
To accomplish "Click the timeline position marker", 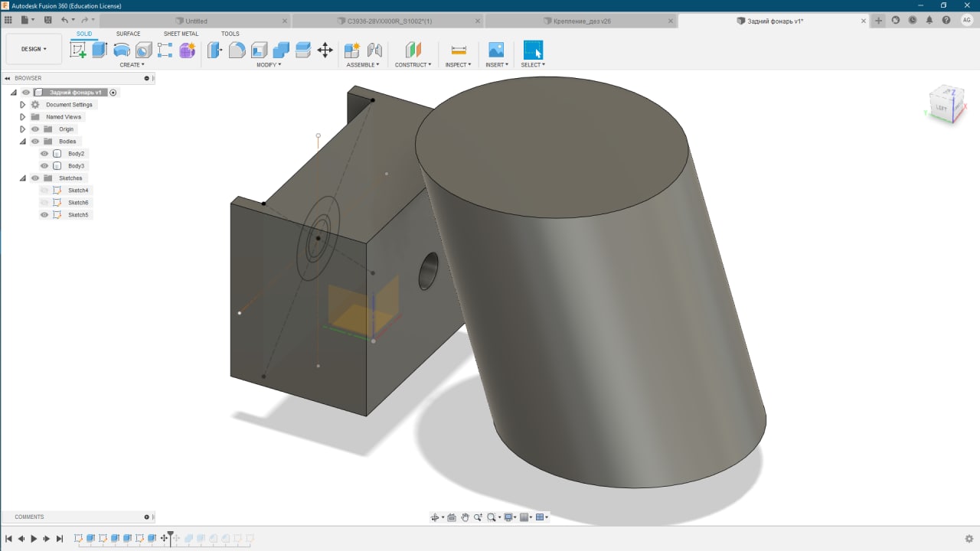I will click(x=171, y=535).
